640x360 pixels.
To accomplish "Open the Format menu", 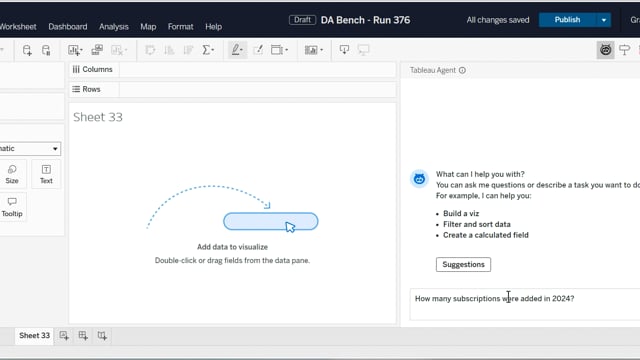I will (180, 27).
